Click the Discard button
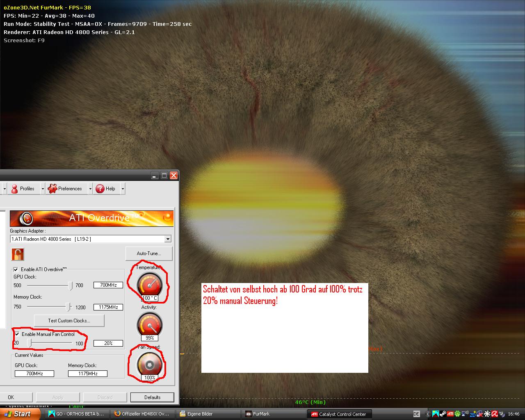525x420 pixels. pos(105,397)
